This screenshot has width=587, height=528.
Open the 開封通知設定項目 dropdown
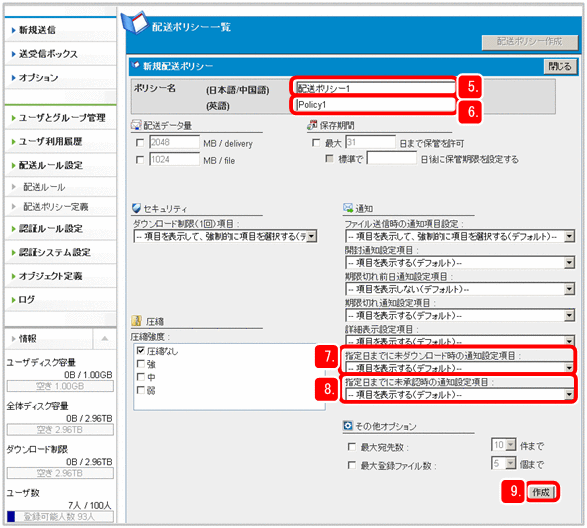(x=460, y=263)
